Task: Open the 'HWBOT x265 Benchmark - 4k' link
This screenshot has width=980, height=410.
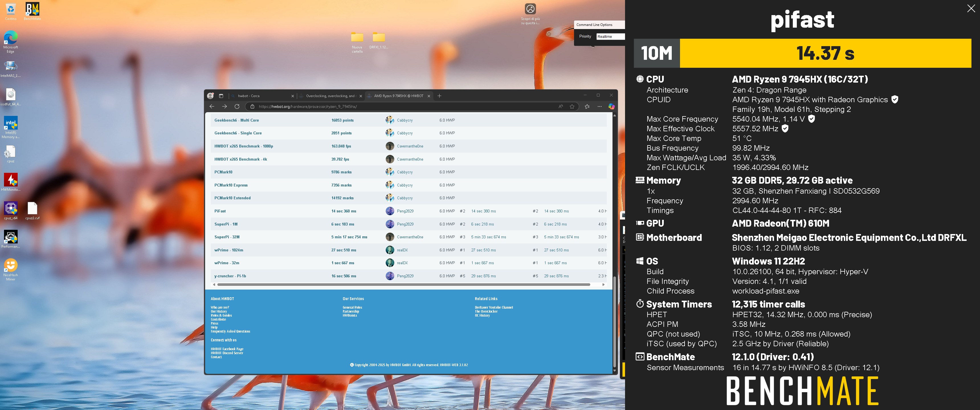Action: tap(240, 159)
